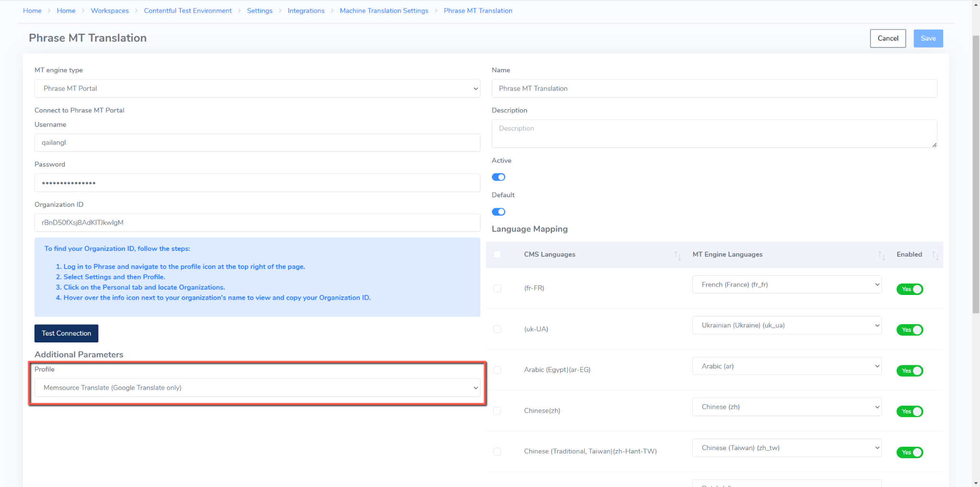Open Machine Translation Settings breadcrumb
The image size is (980, 487).
point(384,11)
